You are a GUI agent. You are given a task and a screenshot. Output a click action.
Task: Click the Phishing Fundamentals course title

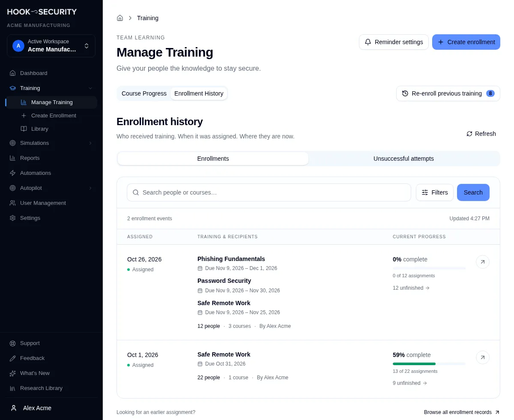tap(231, 259)
